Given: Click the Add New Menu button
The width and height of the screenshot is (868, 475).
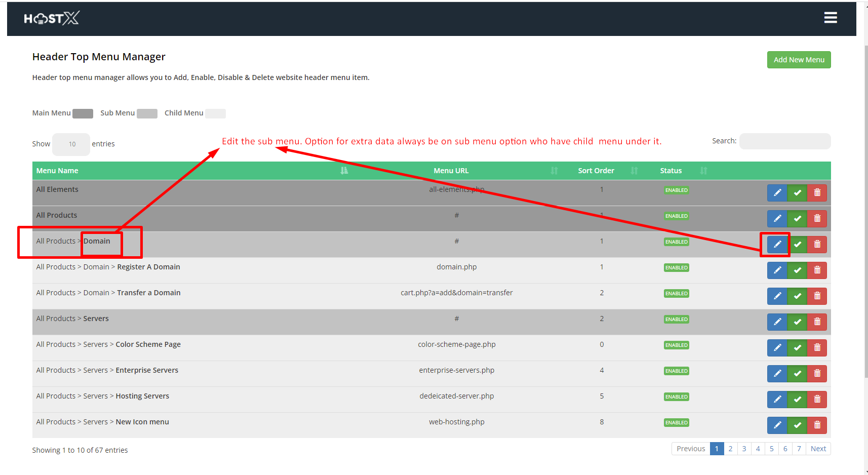Looking at the screenshot, I should 799,60.
